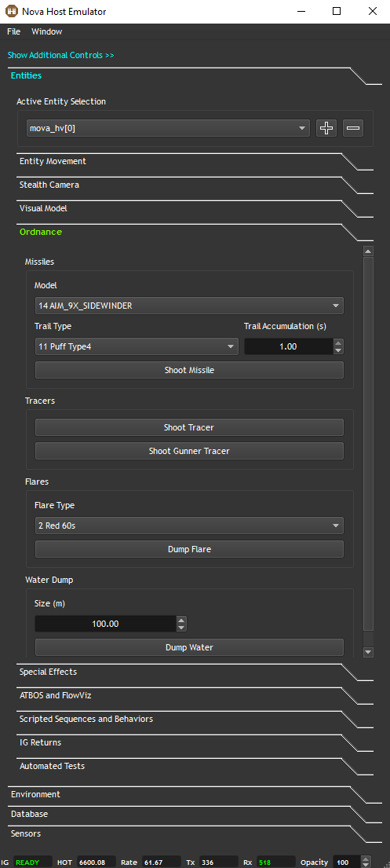Click the down arrow of the Ordnance scrollbar
Screen dimensions: 390x868
click(369, 652)
